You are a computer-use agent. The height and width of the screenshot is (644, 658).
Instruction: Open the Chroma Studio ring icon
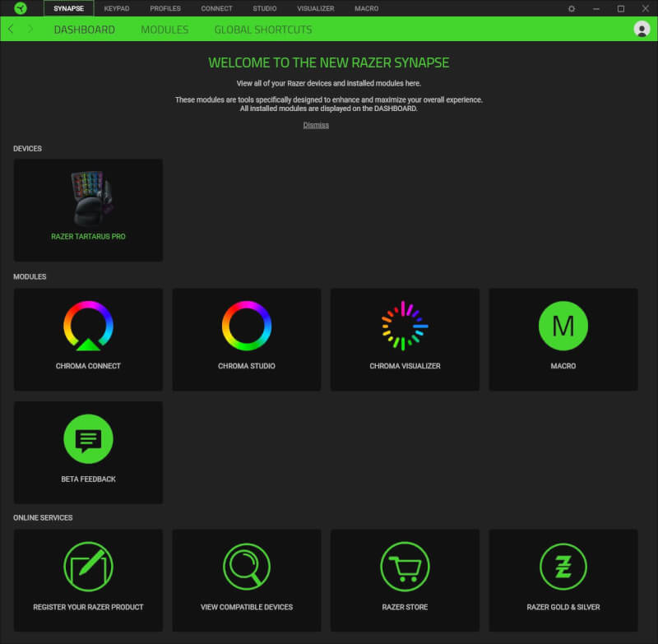(x=246, y=326)
